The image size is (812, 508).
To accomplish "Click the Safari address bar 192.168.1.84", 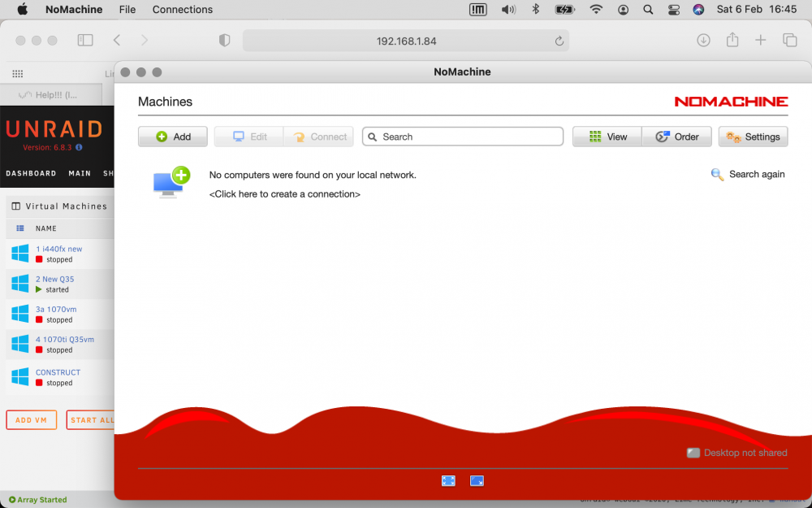I will pyautogui.click(x=406, y=41).
